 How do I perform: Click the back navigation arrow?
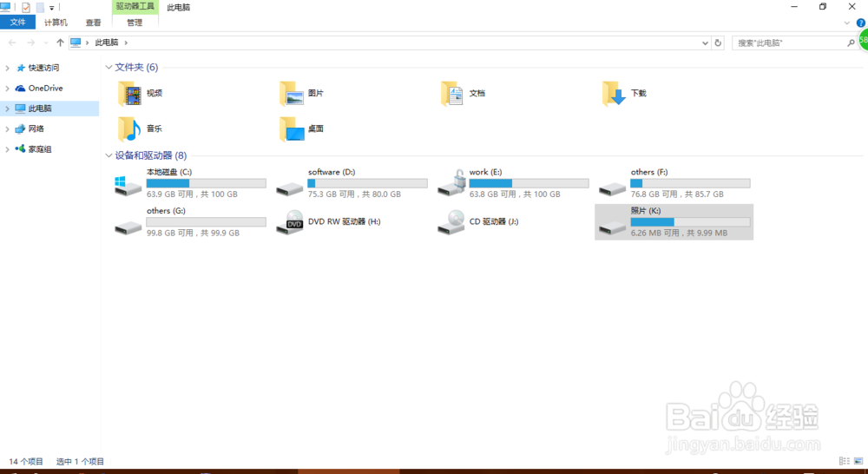pos(12,43)
